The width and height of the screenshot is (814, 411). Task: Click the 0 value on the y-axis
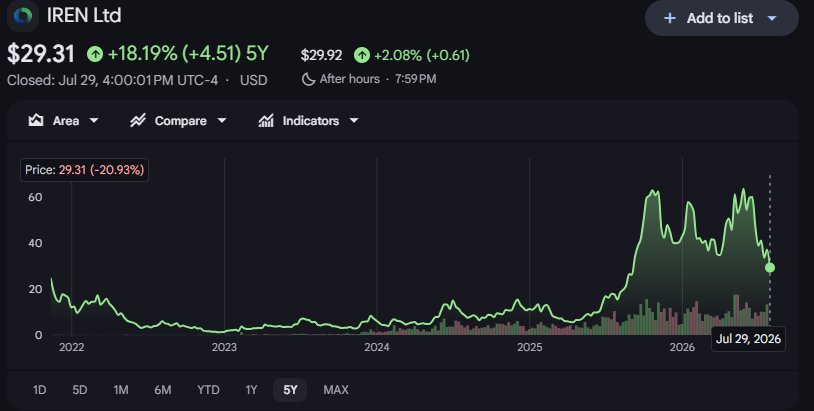tap(39, 335)
